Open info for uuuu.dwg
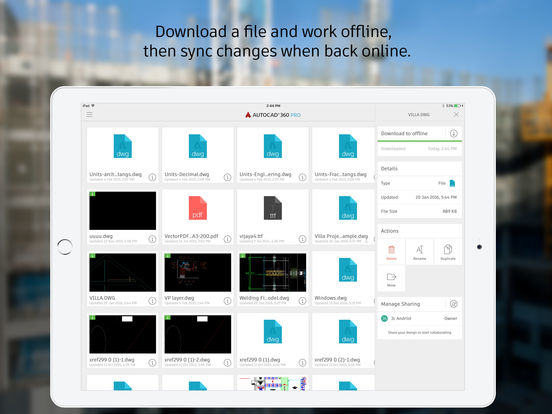The image size is (552, 414). 152,239
